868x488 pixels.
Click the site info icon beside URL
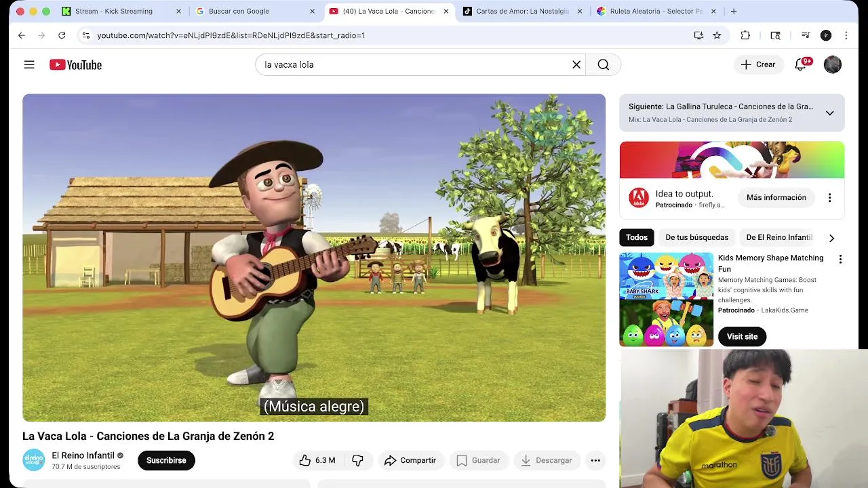85,35
